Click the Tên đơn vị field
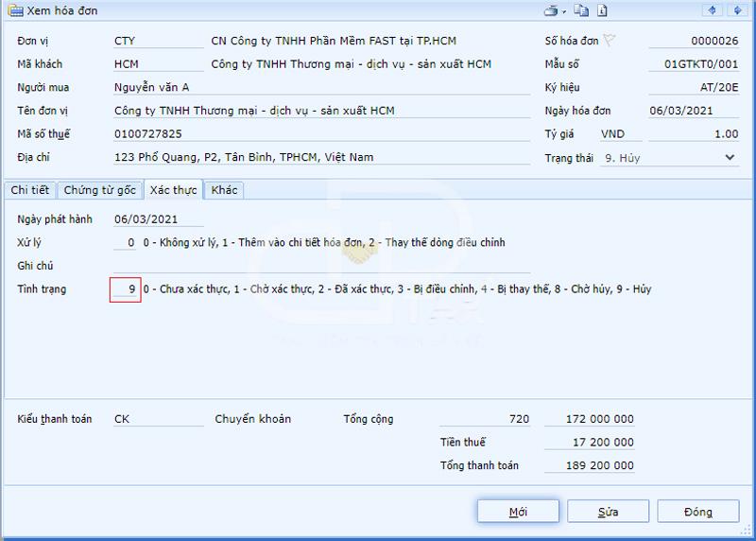 pyautogui.click(x=321, y=111)
